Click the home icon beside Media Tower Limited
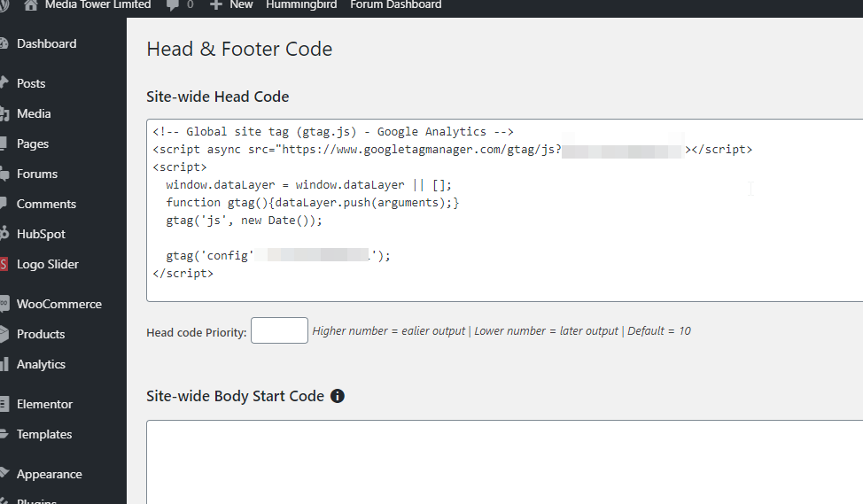Image resolution: width=863 pixels, height=504 pixels. pyautogui.click(x=31, y=5)
